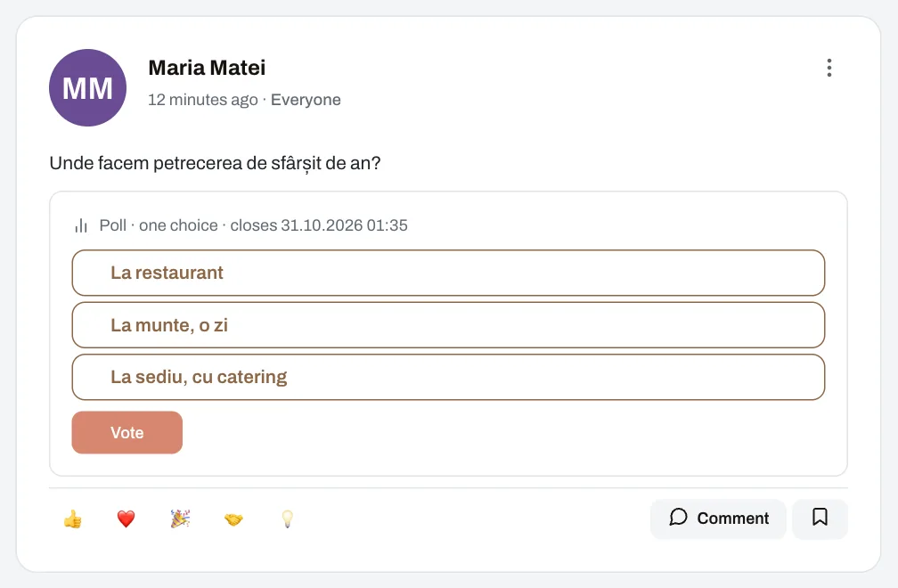React with the handshake emoji
This screenshot has width=898, height=588.
(x=233, y=519)
